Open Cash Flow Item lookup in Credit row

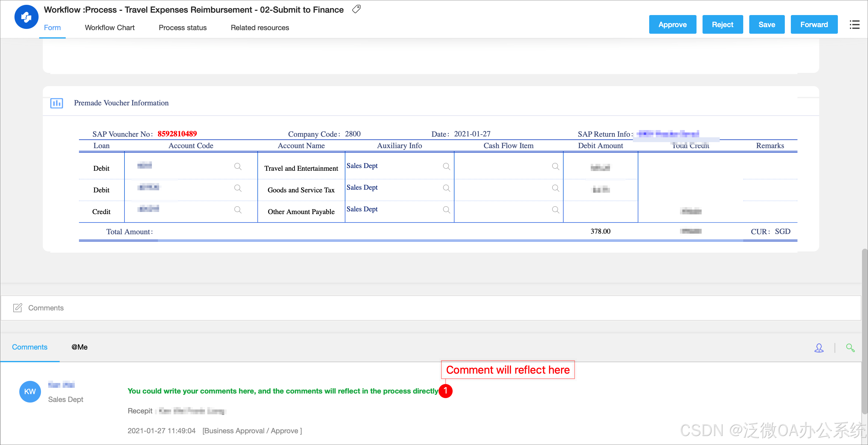(x=556, y=210)
